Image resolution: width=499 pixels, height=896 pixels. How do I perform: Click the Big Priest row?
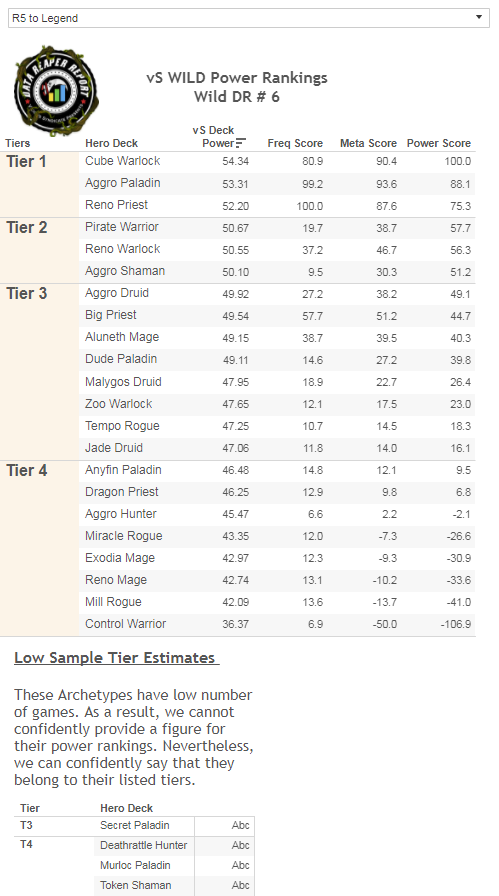tap(277, 315)
